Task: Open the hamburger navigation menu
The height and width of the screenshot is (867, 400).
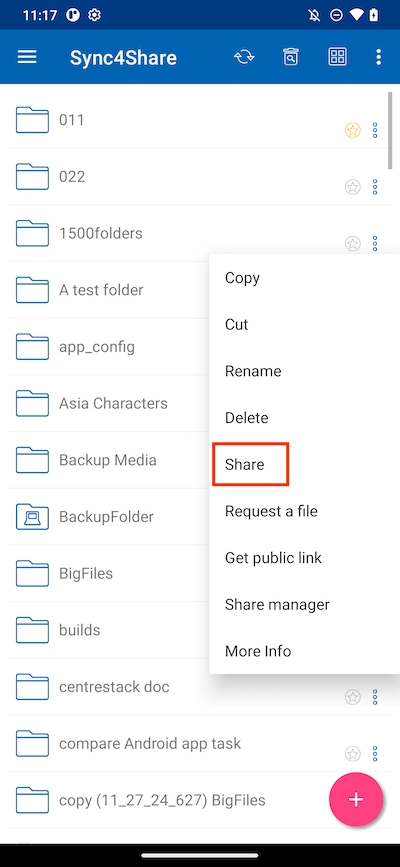Action: coord(27,57)
